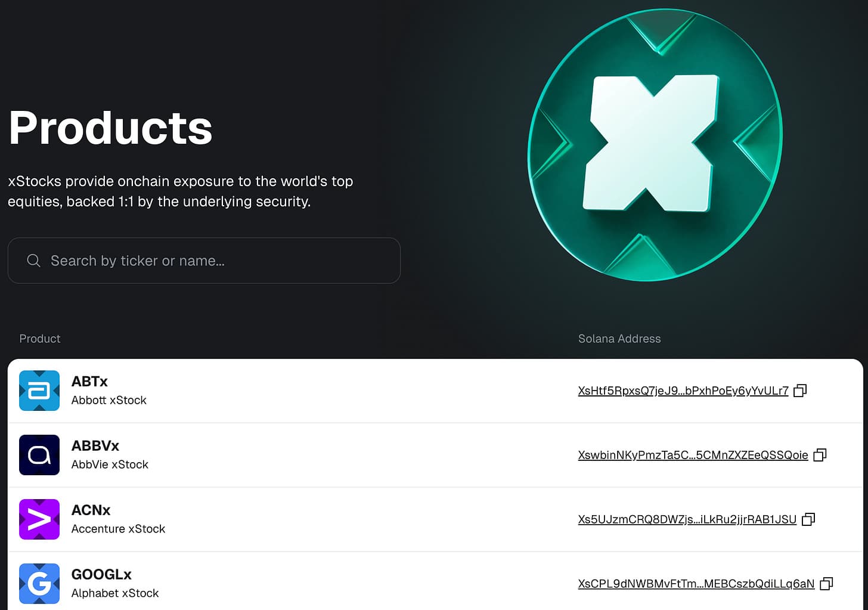Click the AbbVie xStock logo icon
868x610 pixels.
click(x=39, y=455)
